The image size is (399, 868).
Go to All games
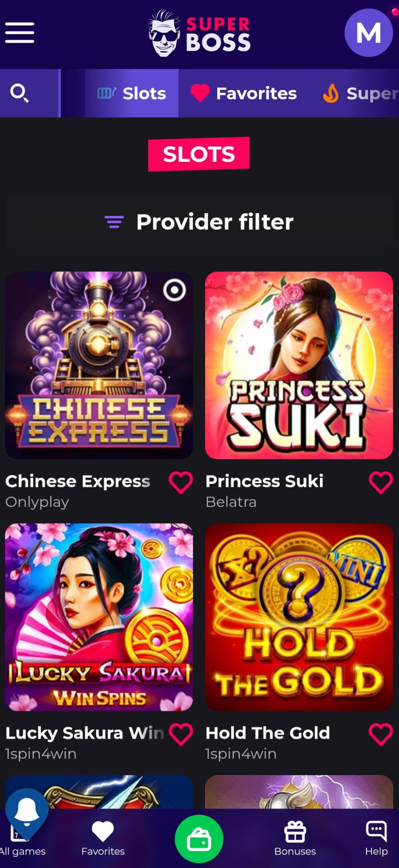click(x=22, y=842)
